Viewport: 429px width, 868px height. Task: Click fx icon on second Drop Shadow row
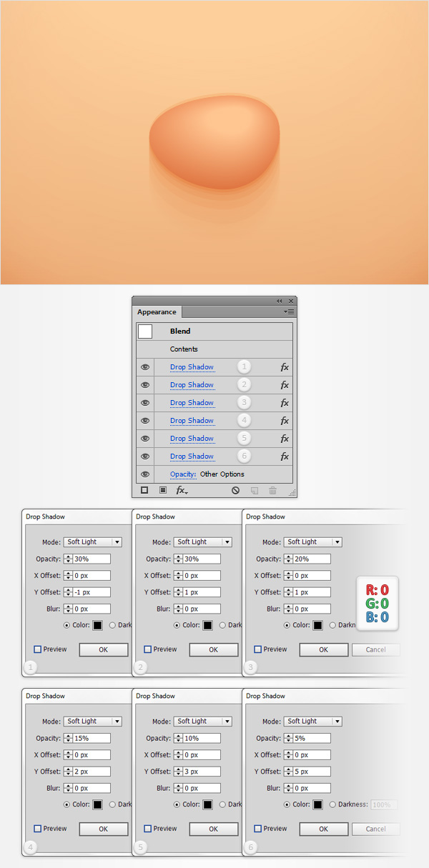point(285,385)
